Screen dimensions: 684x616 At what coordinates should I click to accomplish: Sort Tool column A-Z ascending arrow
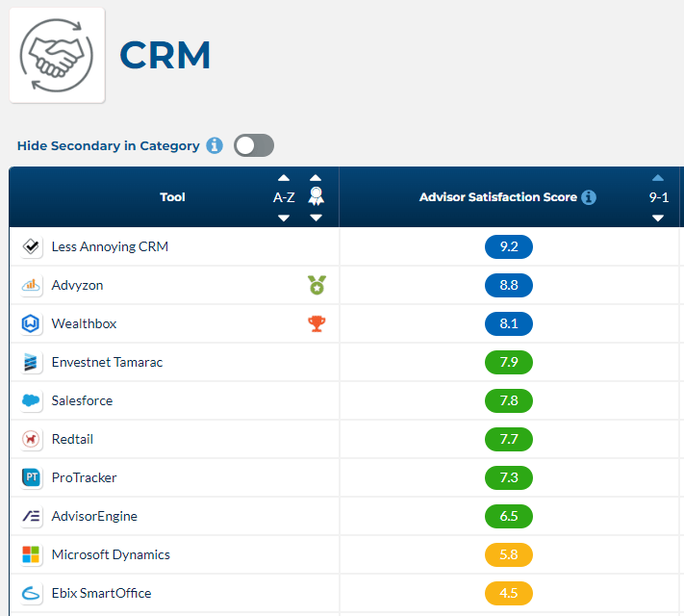[284, 178]
